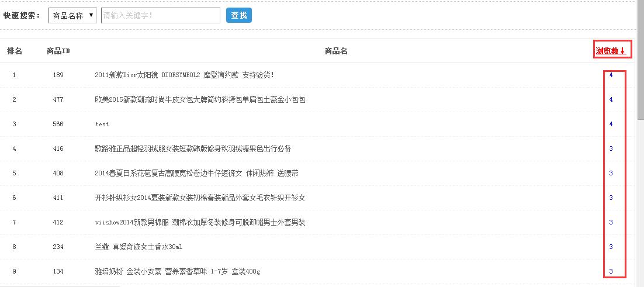Click view count for the test product

tap(611, 124)
